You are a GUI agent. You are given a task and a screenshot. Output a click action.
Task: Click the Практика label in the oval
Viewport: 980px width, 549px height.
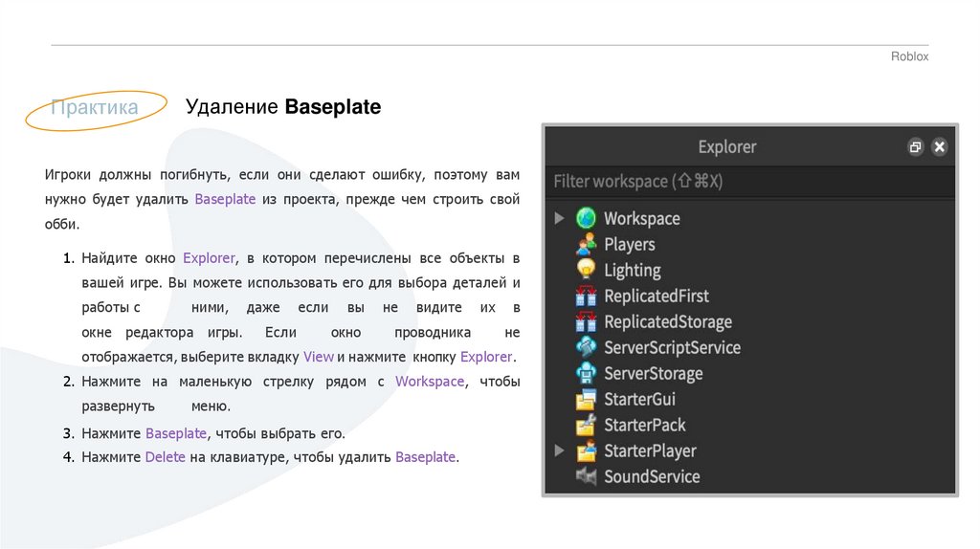click(x=95, y=107)
